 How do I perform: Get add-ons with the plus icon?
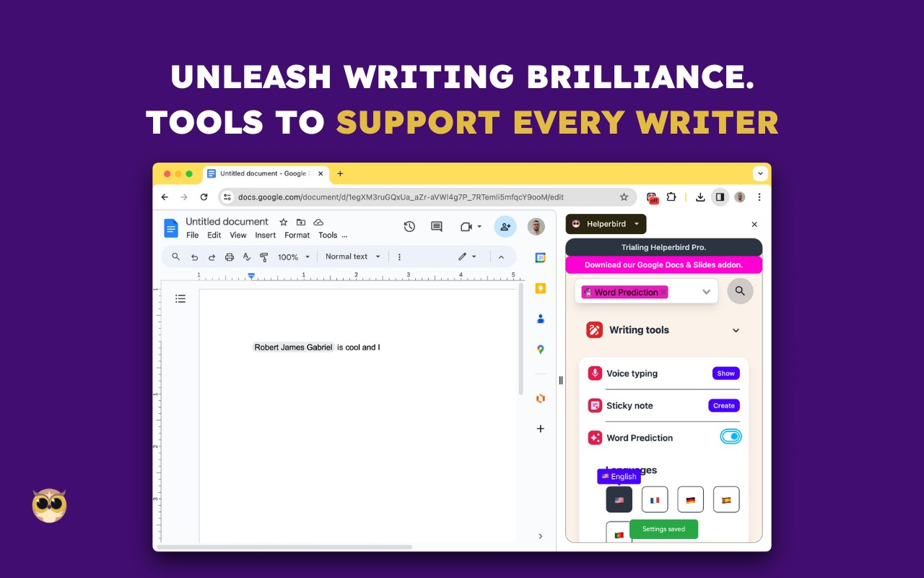point(540,428)
